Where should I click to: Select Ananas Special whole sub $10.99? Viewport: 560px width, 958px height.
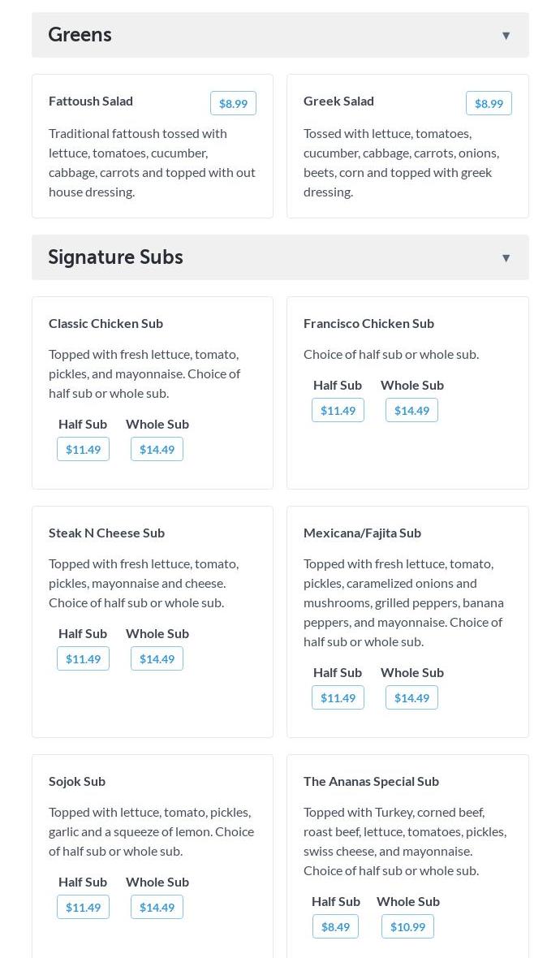pyautogui.click(x=407, y=926)
